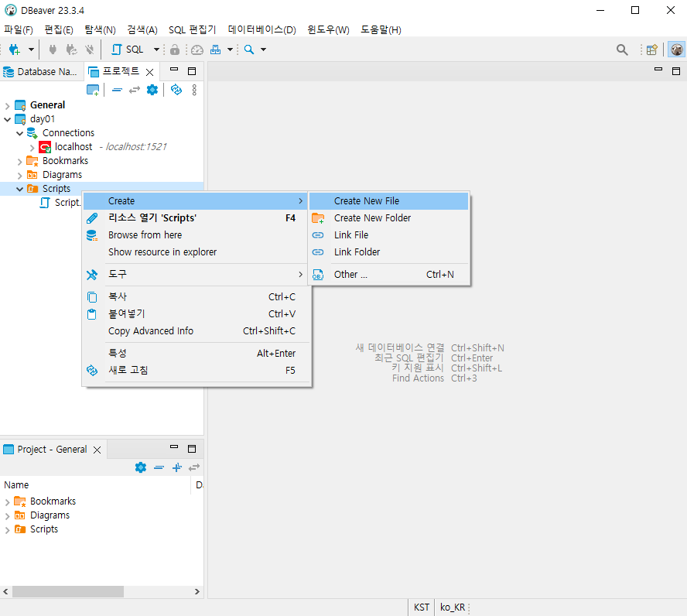The height and width of the screenshot is (616, 687).
Task: Click 리소스 열기 'Scripts' menu entry
Action: click(x=197, y=218)
